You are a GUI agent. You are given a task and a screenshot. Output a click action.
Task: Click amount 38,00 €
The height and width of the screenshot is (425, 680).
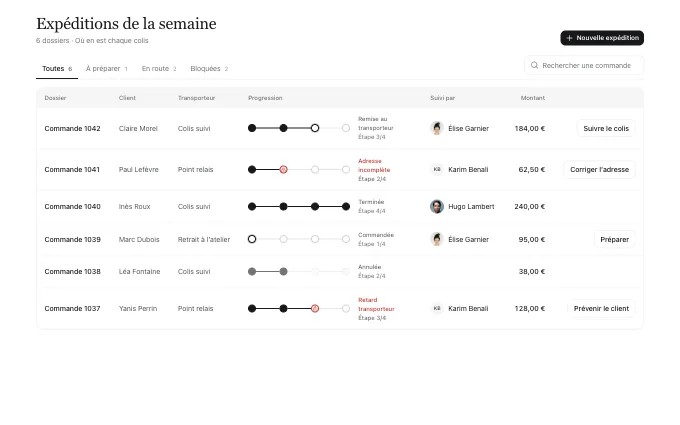pos(532,271)
